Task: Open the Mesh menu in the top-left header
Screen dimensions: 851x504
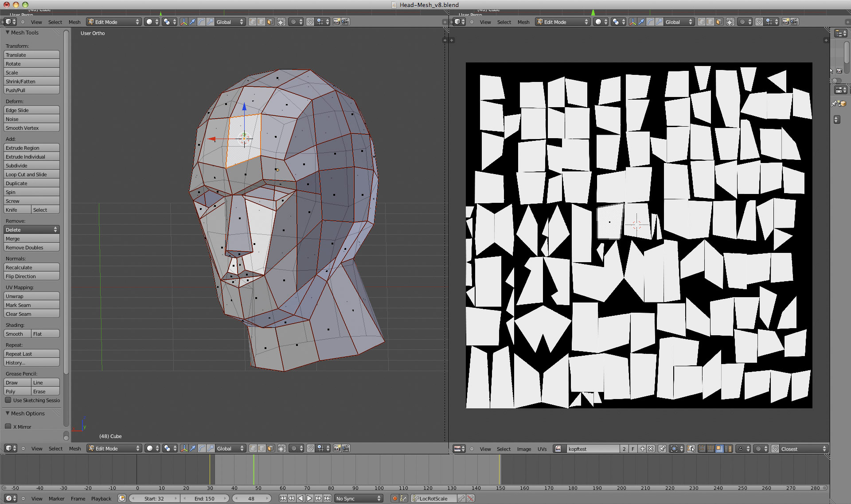Action: coord(74,22)
